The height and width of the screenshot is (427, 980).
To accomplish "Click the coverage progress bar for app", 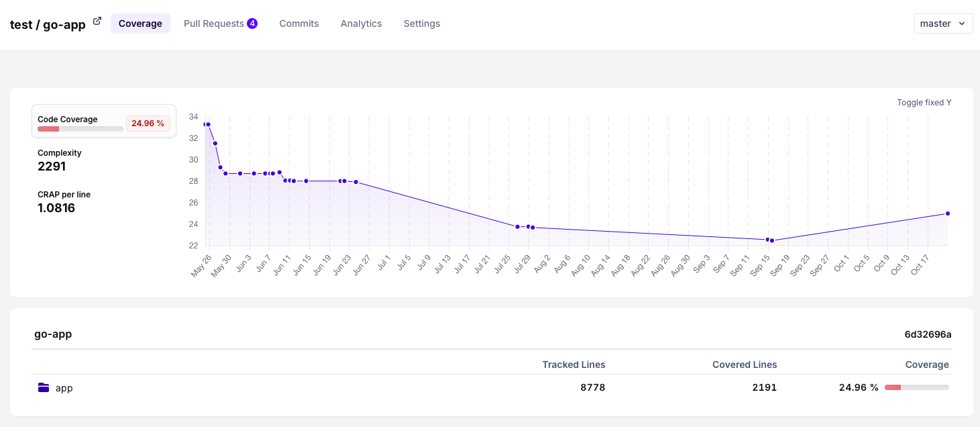I will coord(916,387).
